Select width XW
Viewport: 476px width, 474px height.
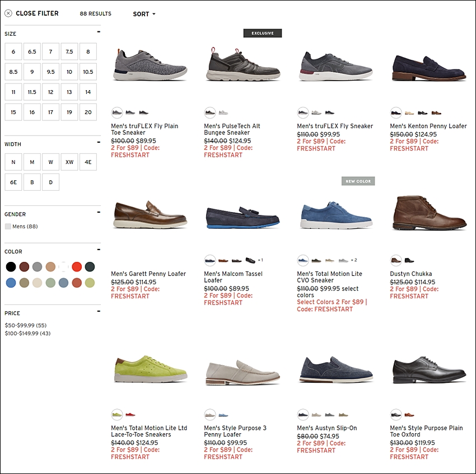pos(69,162)
